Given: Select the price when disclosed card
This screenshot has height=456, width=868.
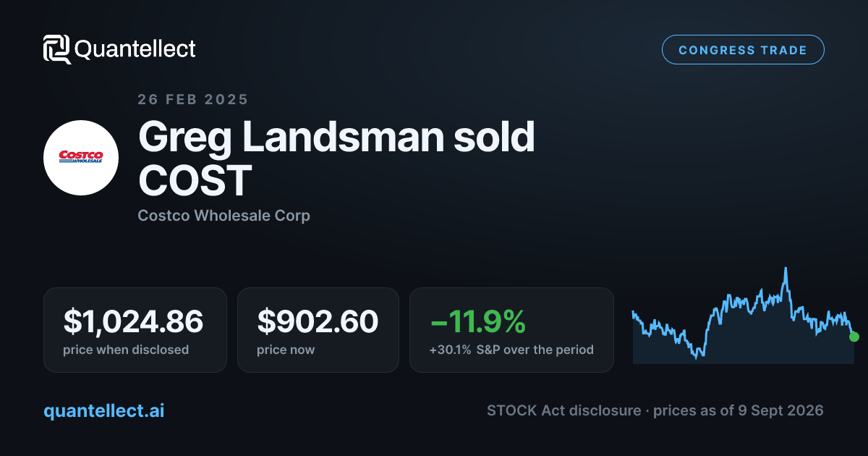Looking at the screenshot, I should click(135, 330).
